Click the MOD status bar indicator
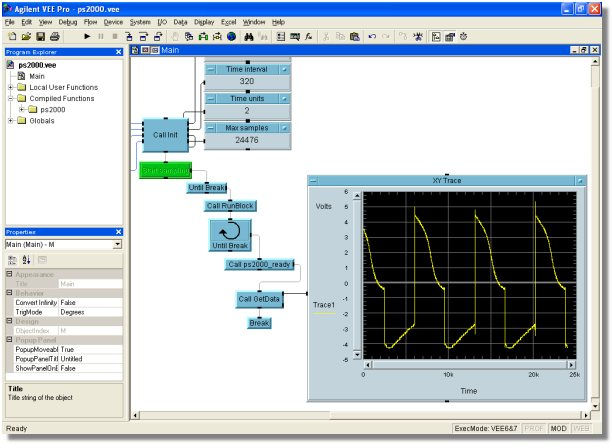The width and height of the screenshot is (612, 448). coord(559,428)
